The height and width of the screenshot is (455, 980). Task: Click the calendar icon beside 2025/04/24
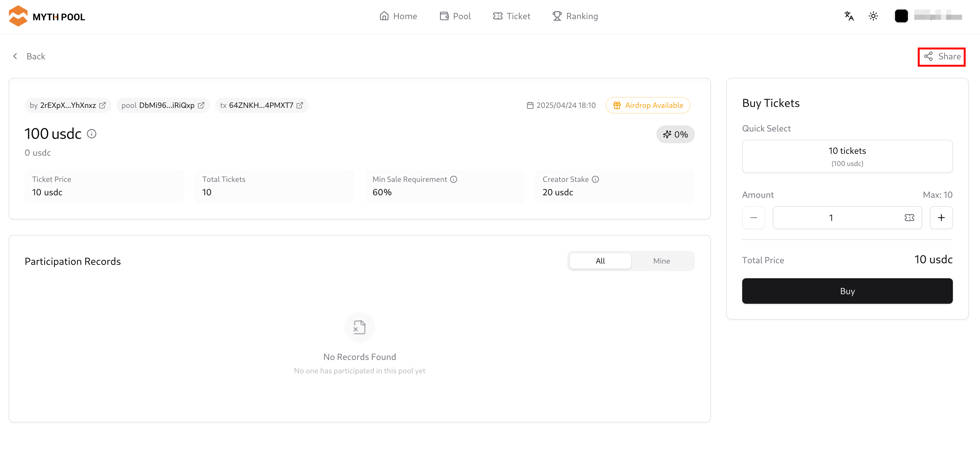[530, 105]
